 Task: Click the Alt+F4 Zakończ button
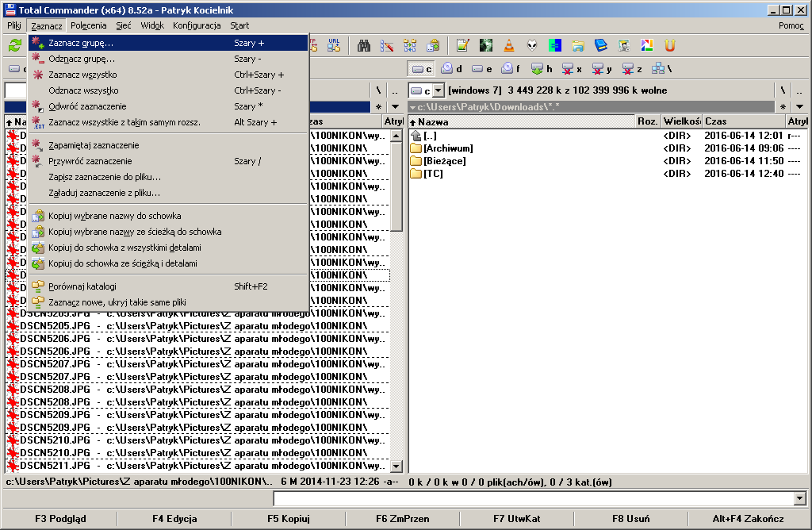(748, 519)
